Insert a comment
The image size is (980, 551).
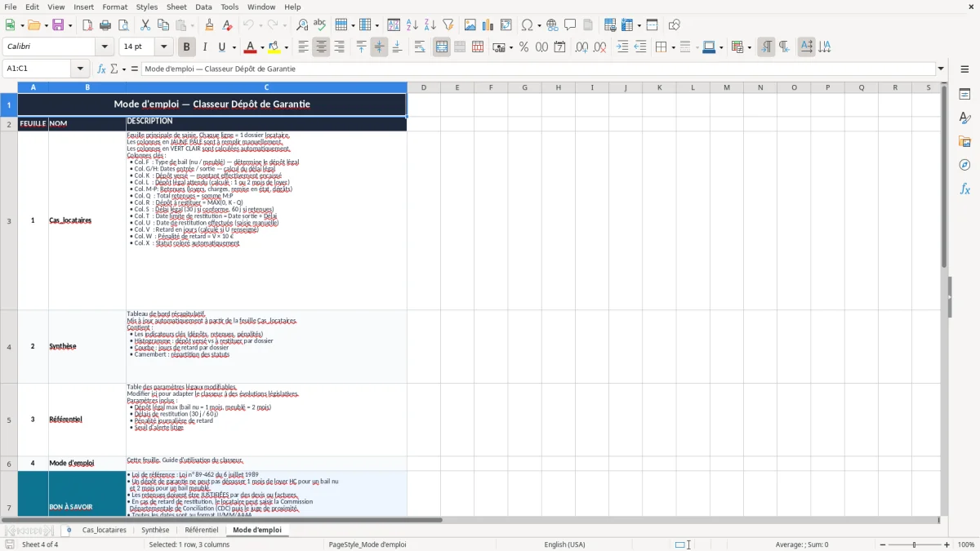[571, 25]
